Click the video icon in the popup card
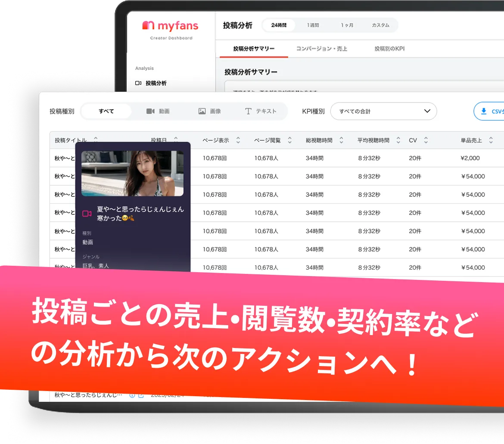This screenshot has width=504, height=444. coord(87,214)
